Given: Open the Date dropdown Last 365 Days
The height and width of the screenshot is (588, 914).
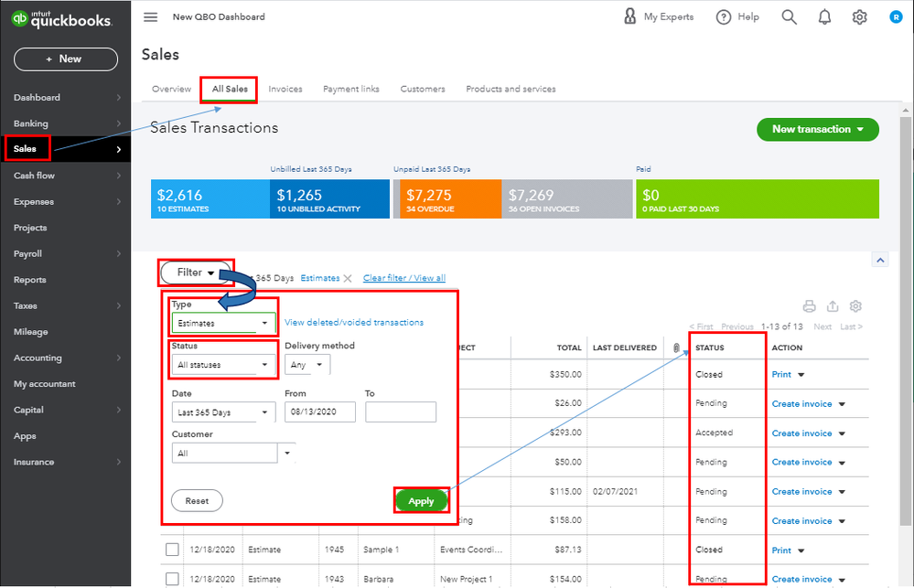Looking at the screenshot, I should 223,412.
